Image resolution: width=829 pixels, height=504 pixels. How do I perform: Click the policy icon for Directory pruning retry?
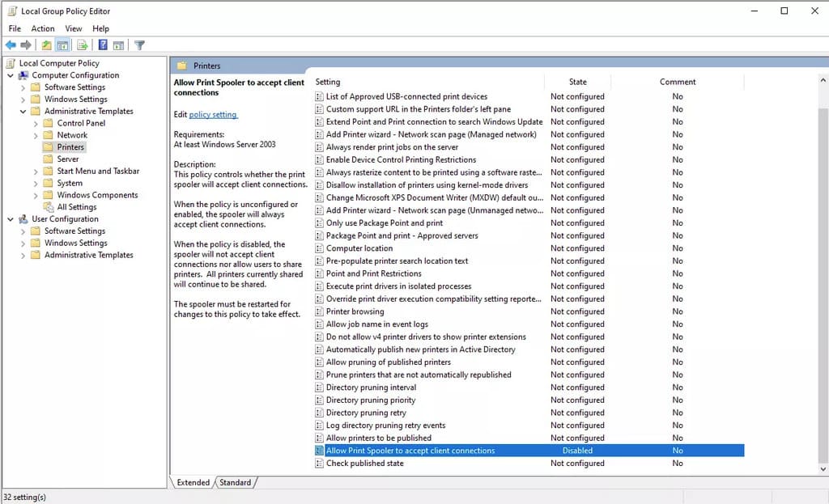coord(319,413)
